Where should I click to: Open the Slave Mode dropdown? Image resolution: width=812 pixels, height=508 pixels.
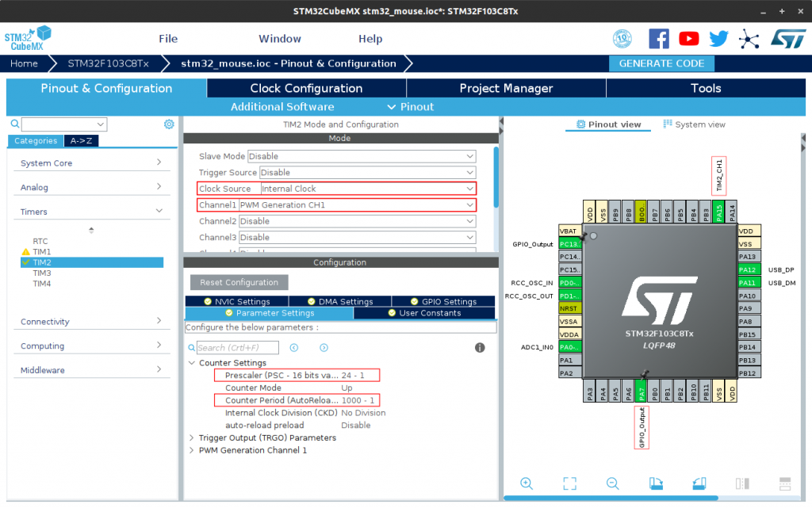(x=362, y=156)
